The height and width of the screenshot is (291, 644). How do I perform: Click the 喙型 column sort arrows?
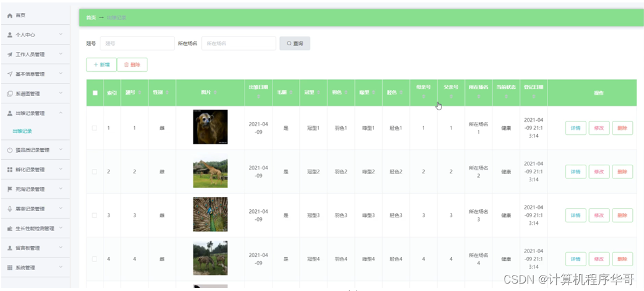pyautogui.click(x=374, y=93)
